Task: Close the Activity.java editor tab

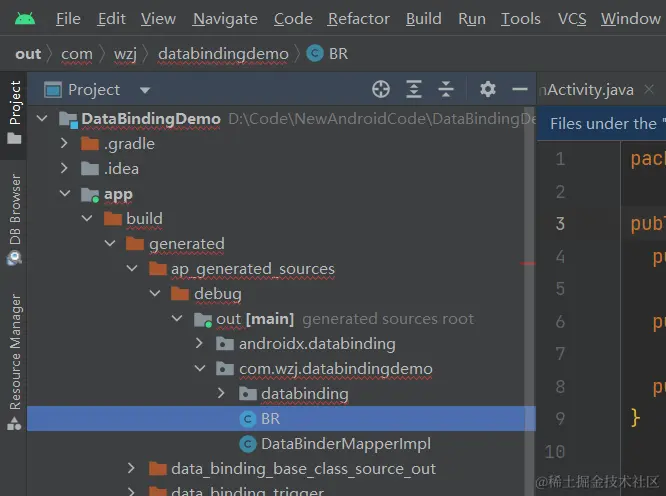Action: 649,90
